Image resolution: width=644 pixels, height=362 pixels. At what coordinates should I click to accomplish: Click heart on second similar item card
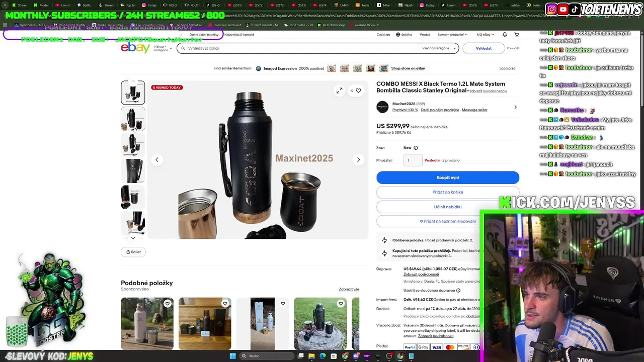(x=225, y=304)
